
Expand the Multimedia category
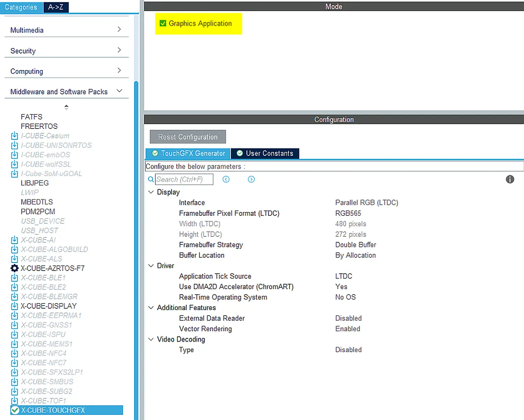(x=119, y=30)
